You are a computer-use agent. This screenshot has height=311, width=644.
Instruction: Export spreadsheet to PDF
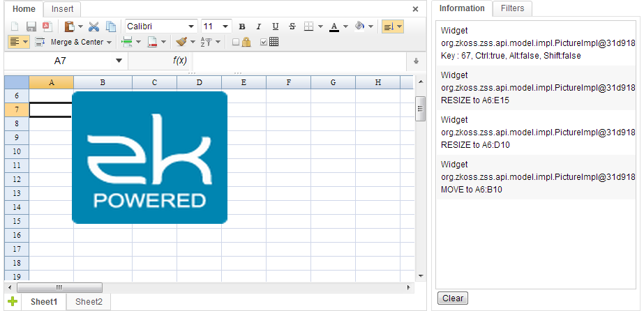point(47,26)
